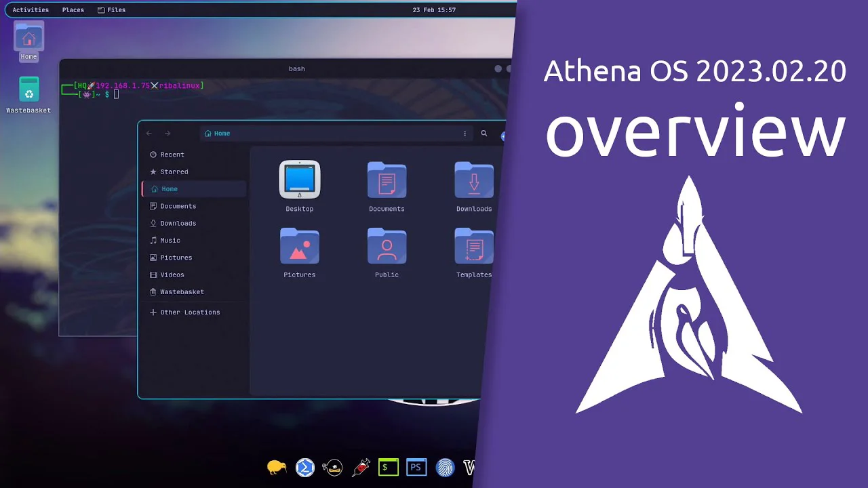Launch the ninja bomb dock icon
This screenshot has width=868, height=488.
tap(332, 467)
